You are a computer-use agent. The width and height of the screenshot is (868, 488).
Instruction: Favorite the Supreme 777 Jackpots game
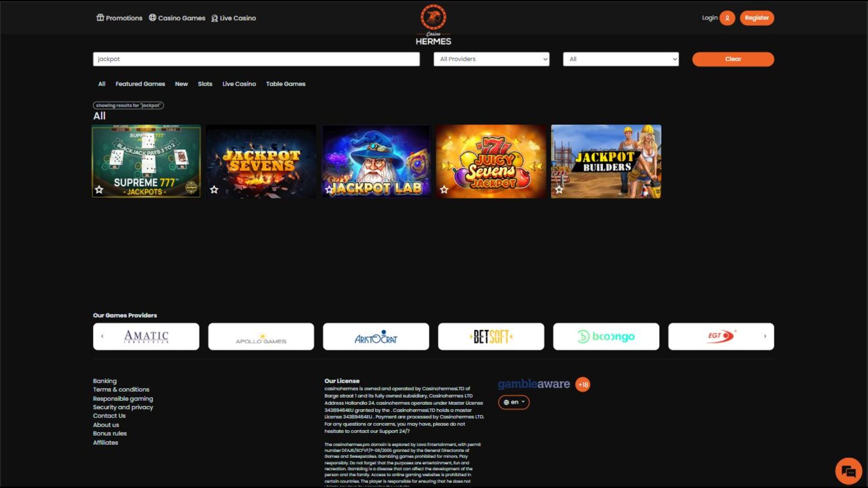[x=98, y=190]
